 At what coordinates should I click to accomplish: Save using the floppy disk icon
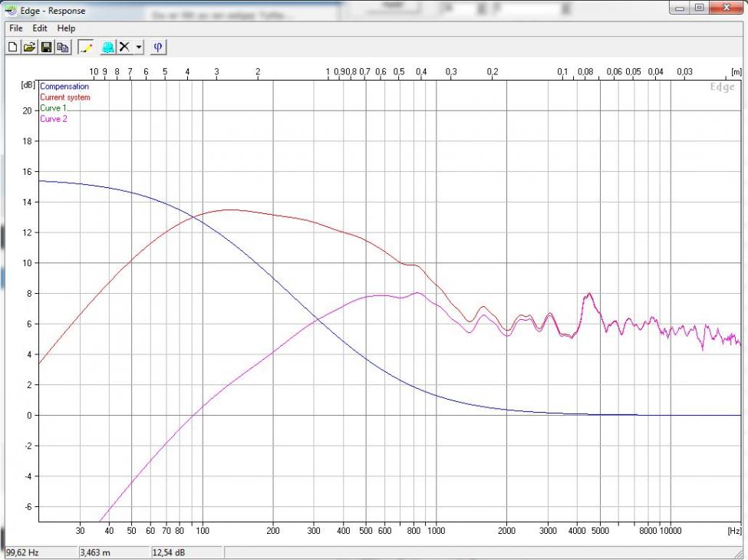[46, 48]
